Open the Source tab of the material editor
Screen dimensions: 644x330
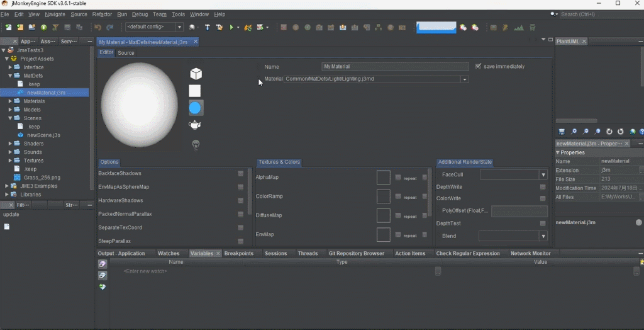pos(126,53)
